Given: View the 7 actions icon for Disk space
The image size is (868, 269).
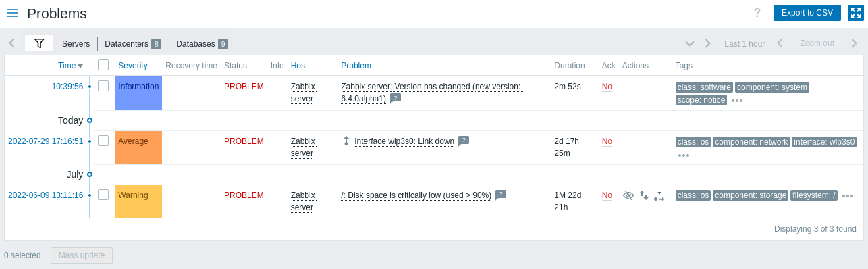Looking at the screenshot, I should pyautogui.click(x=659, y=196).
